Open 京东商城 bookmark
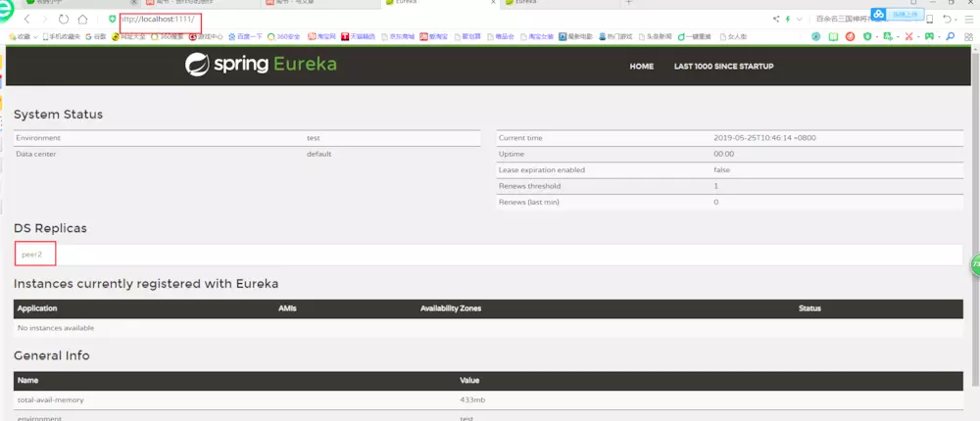Screen dimensions: 980x421 click(x=398, y=37)
